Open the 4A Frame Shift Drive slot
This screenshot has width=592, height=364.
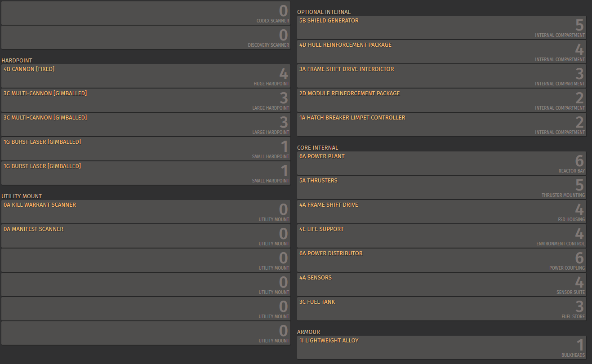click(x=441, y=212)
